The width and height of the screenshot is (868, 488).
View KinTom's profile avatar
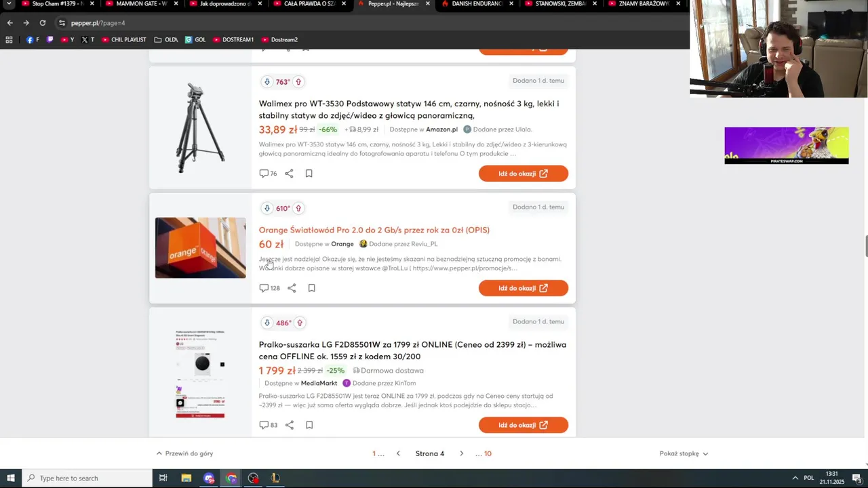tap(346, 383)
